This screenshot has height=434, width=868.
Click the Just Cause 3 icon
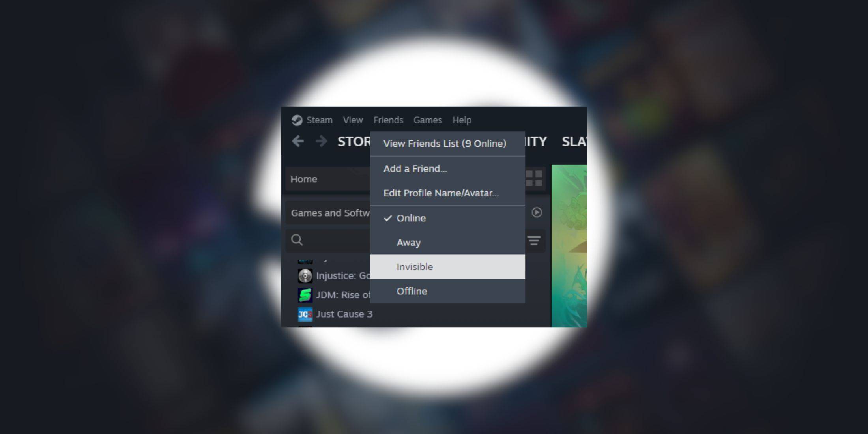[305, 314]
